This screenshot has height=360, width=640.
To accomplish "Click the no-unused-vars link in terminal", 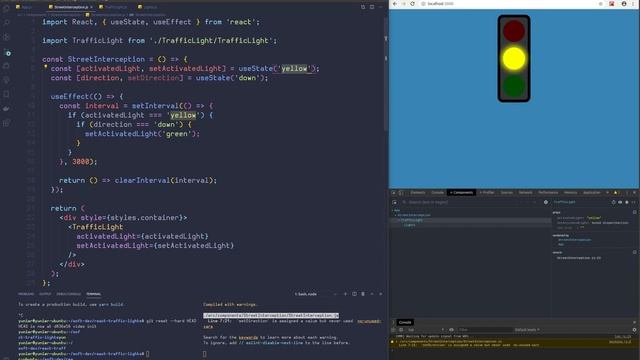I will pyautogui.click(x=369, y=321).
